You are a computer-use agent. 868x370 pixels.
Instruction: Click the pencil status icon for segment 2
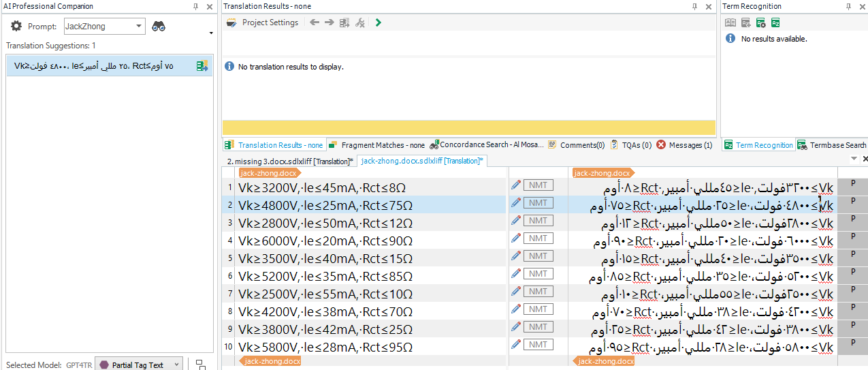tap(516, 202)
